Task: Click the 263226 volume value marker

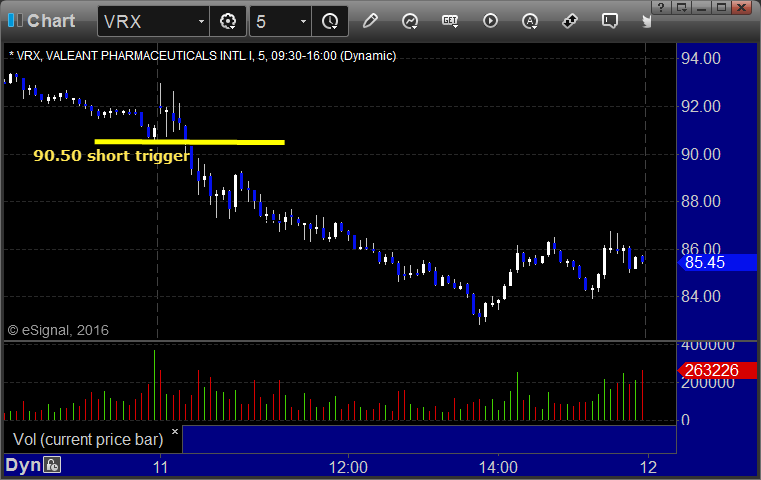Action: pos(717,370)
